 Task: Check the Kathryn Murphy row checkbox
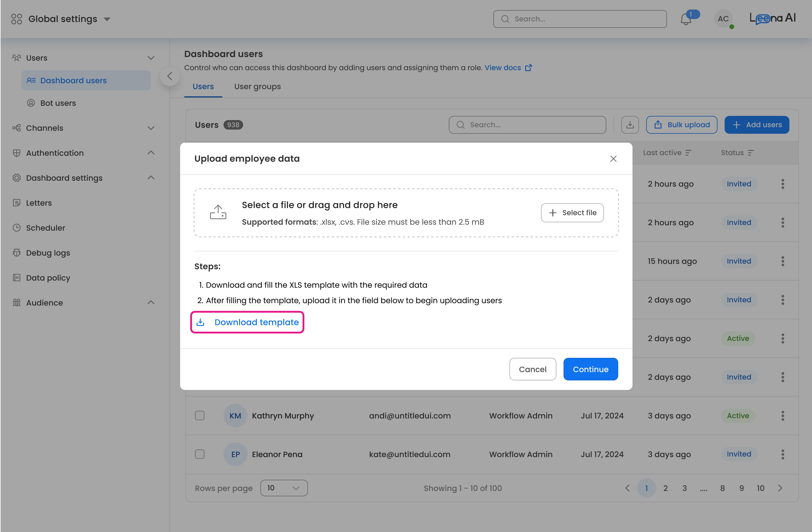coord(200,416)
